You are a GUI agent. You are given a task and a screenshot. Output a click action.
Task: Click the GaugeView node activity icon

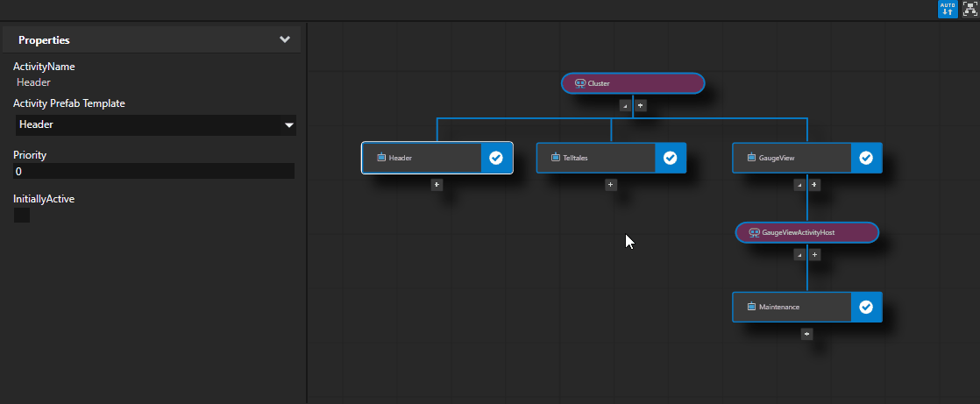(x=752, y=158)
